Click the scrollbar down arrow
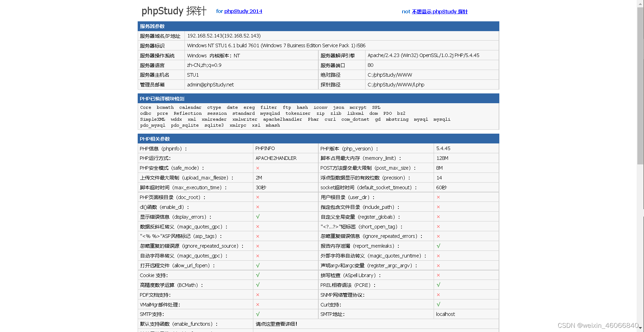Image resolution: width=644 pixels, height=332 pixels. coord(641,329)
